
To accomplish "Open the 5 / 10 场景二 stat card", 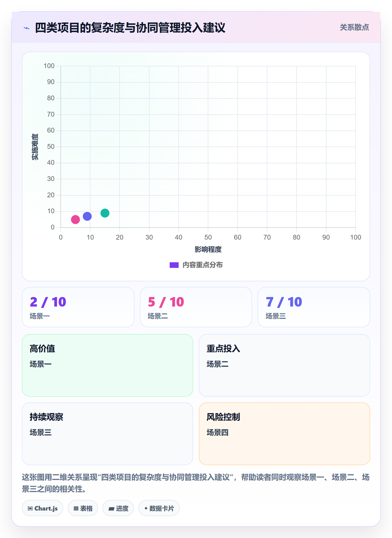I will coord(196,307).
